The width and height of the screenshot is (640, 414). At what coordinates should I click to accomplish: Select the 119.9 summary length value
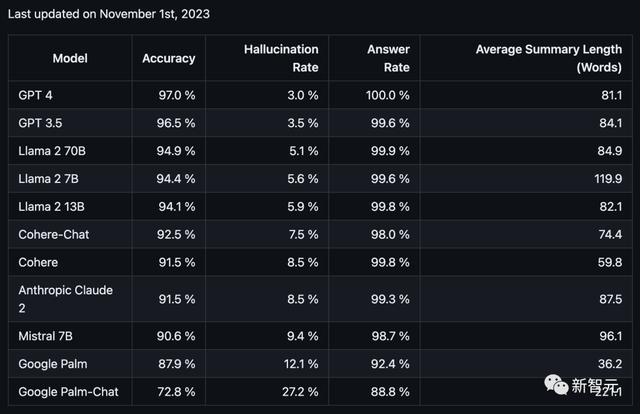(x=608, y=178)
